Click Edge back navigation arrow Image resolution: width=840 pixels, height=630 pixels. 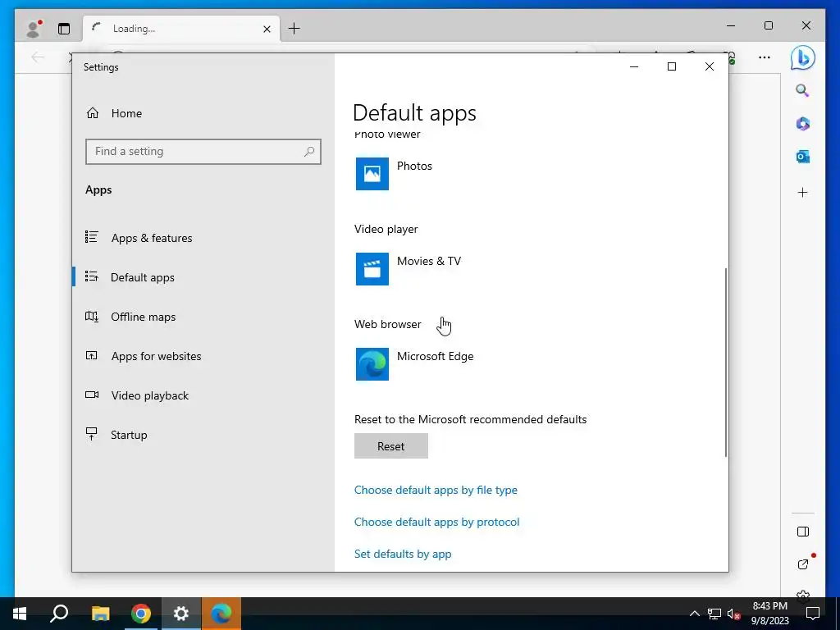coord(38,57)
